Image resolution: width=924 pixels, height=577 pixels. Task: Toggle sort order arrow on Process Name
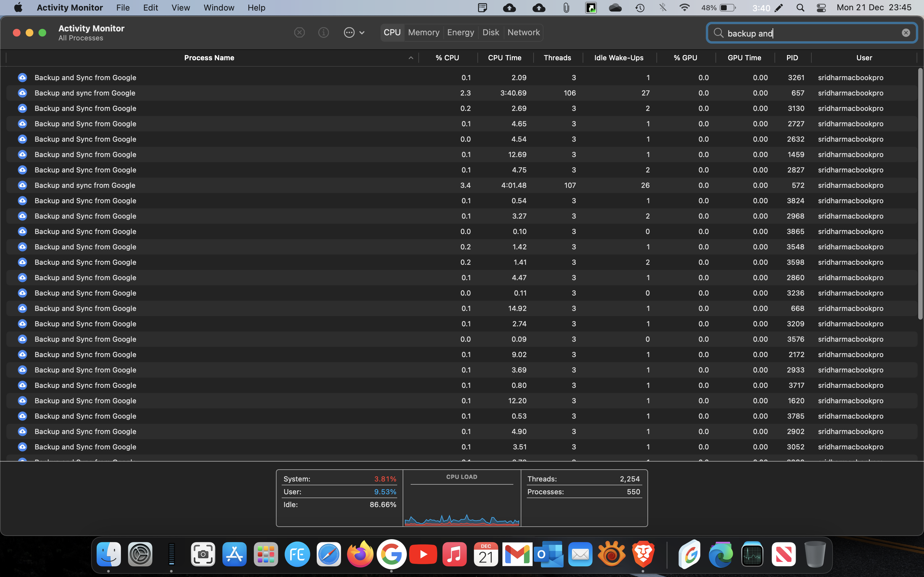click(411, 58)
